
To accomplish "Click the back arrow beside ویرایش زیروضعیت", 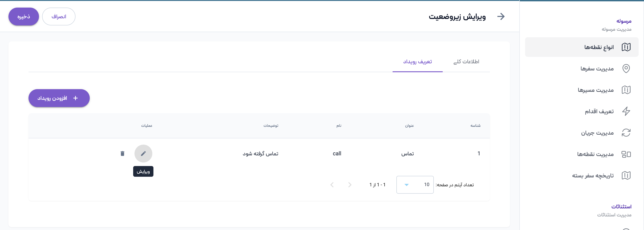I will pyautogui.click(x=501, y=16).
